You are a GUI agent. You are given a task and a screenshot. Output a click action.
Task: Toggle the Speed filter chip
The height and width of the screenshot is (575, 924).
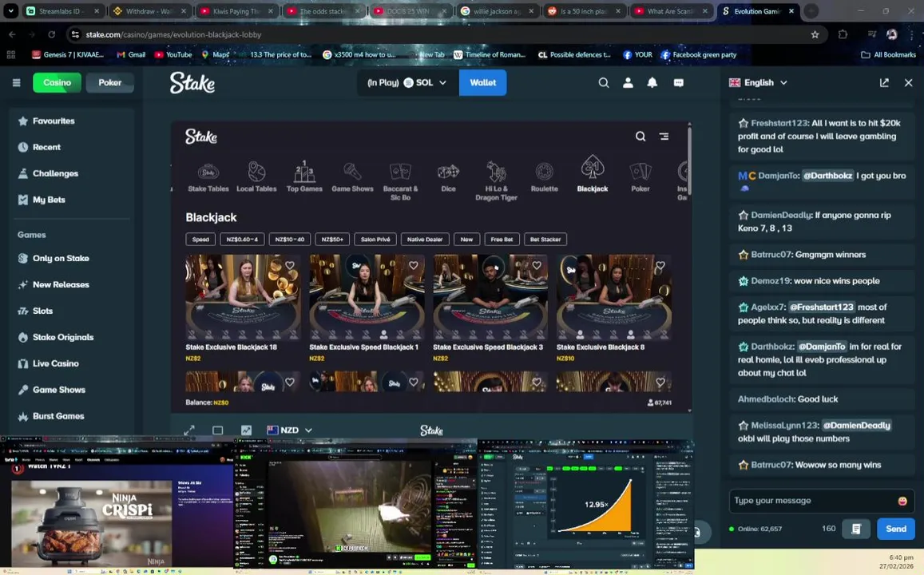pos(200,240)
